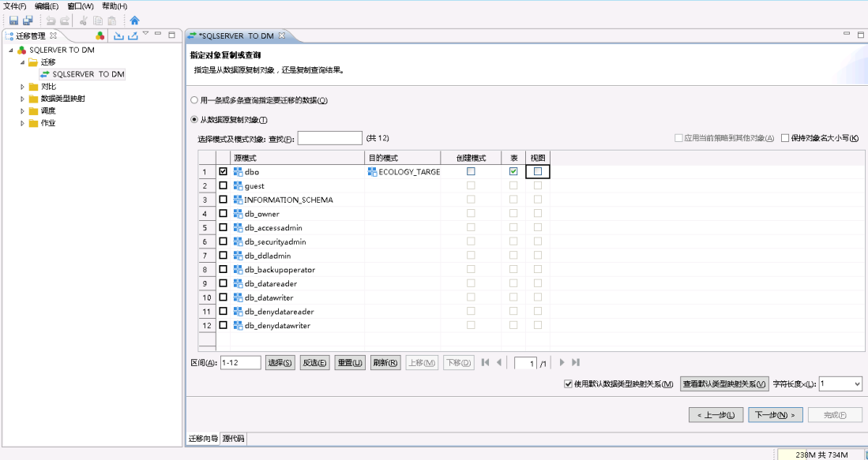Open the 编辑(E) menu
868x460 pixels.
pyautogui.click(x=47, y=6)
